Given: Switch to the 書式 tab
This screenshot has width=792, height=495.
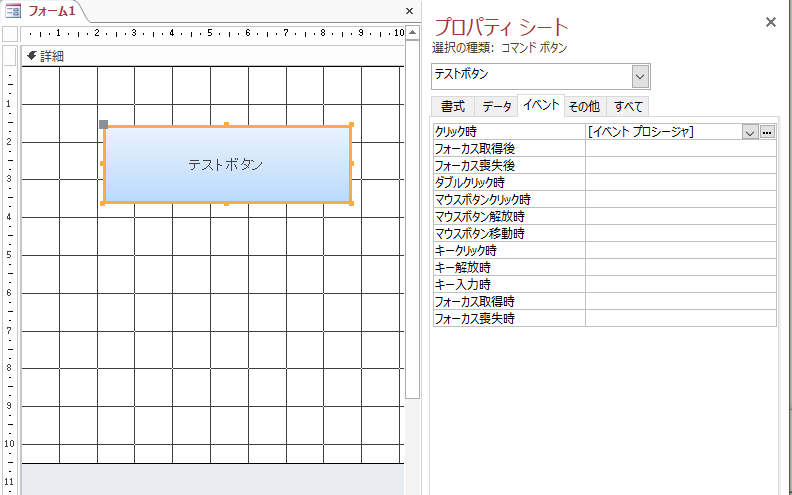Looking at the screenshot, I should (453, 107).
